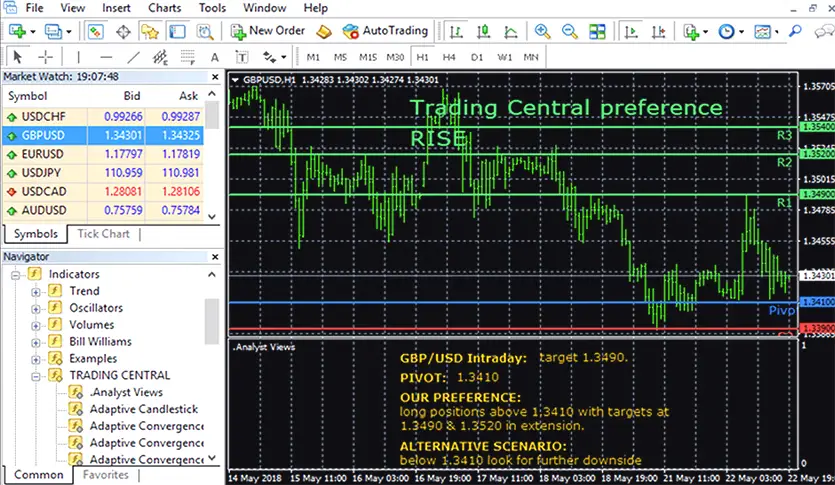Zoom out on the chart
The width and height of the screenshot is (835, 485).
[570, 32]
